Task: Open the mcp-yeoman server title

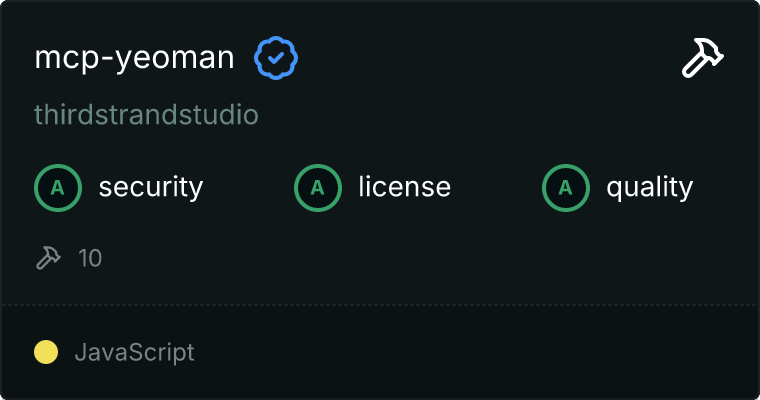Action: point(134,59)
